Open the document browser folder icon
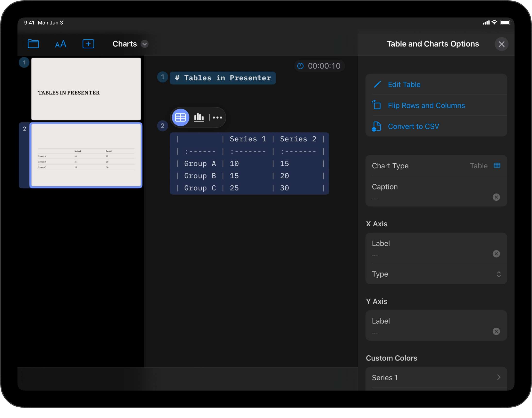Viewport: 532px width, 418px height. [33, 44]
